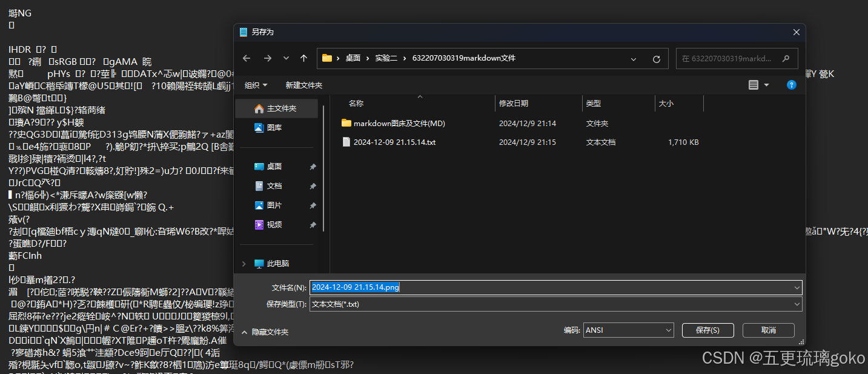Click the pin icon beside 视频
The image size is (868, 374).
point(313,224)
